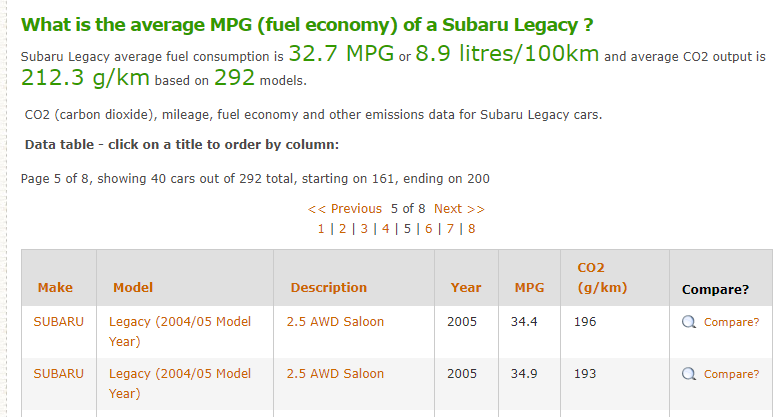Go to the Next page link
The width and height of the screenshot is (782, 417).
coord(459,208)
